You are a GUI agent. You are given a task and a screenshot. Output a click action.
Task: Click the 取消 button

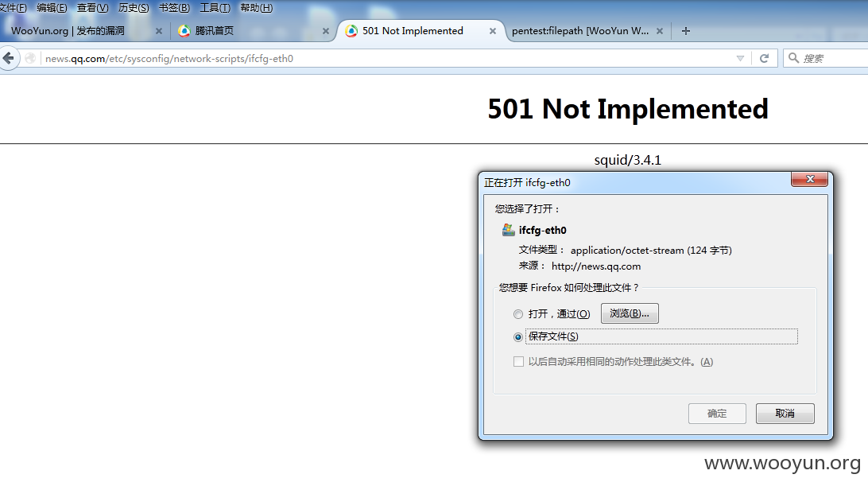click(785, 414)
